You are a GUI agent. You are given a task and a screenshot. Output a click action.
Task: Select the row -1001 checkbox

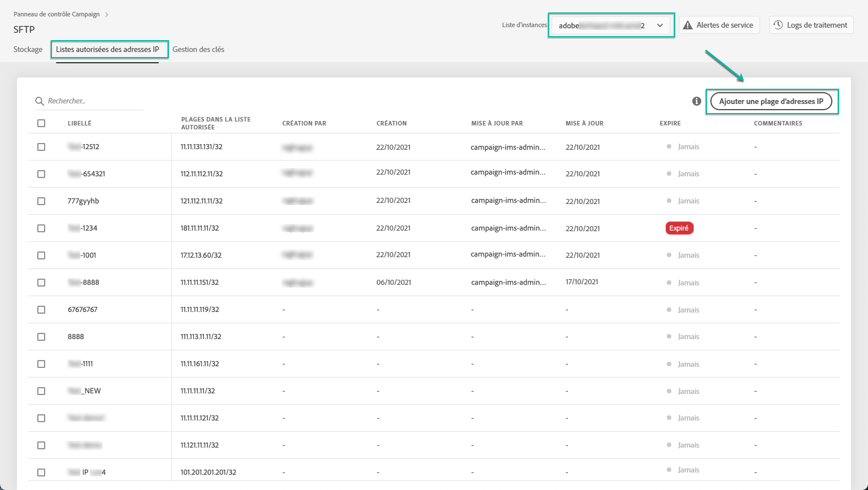point(41,255)
